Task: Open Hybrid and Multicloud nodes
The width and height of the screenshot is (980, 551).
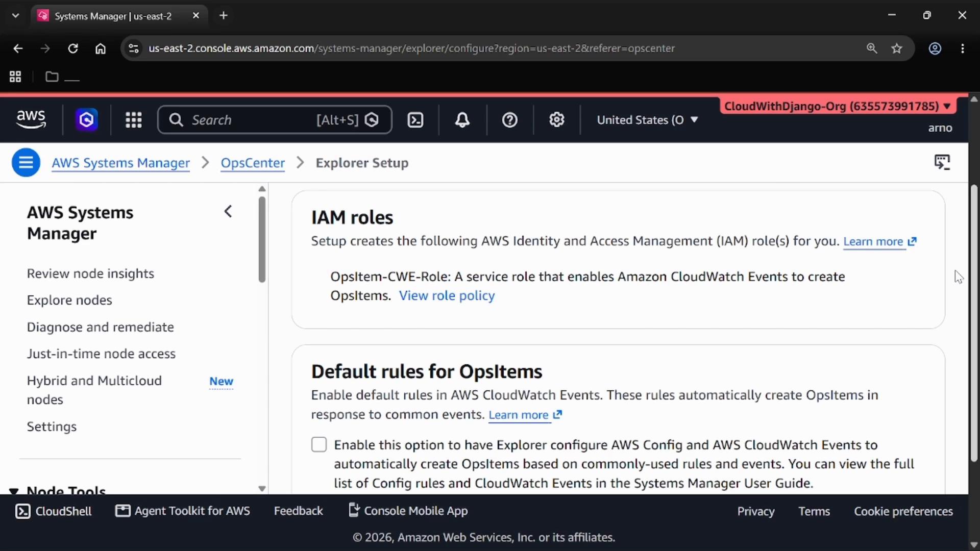Action: 94,390
